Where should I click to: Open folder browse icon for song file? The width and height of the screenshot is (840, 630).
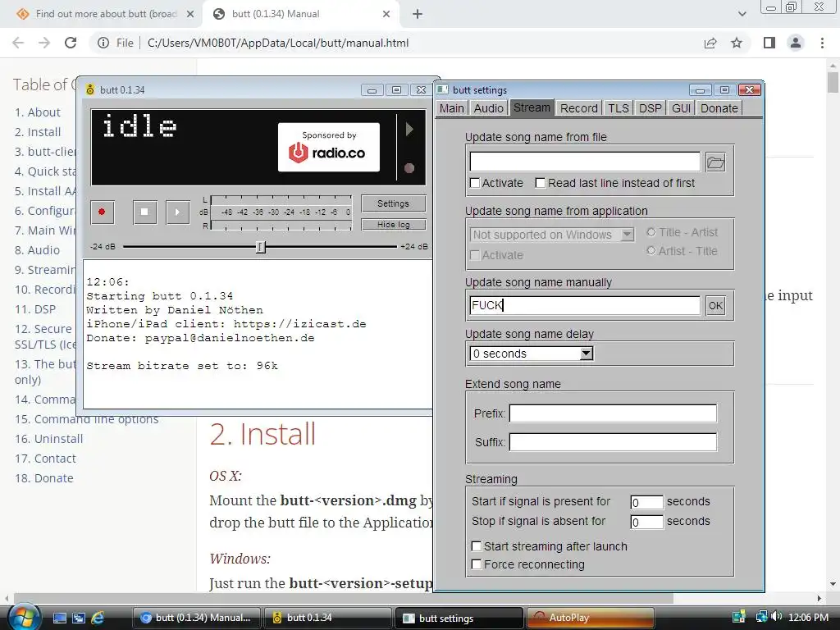(x=715, y=162)
